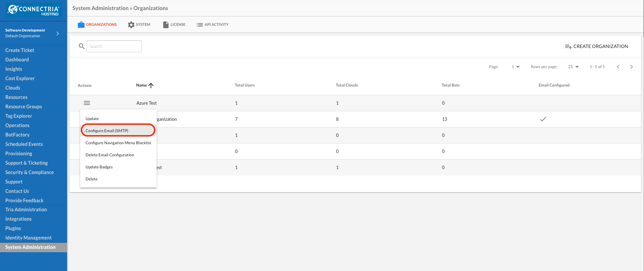Open Integrations in sidebar

(x=18, y=219)
